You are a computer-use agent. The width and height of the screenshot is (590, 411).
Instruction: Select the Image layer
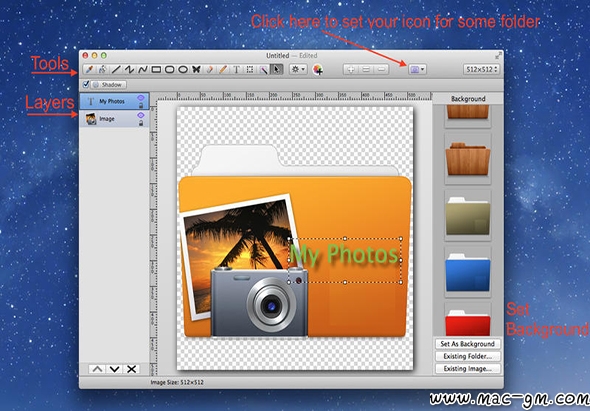click(114, 119)
